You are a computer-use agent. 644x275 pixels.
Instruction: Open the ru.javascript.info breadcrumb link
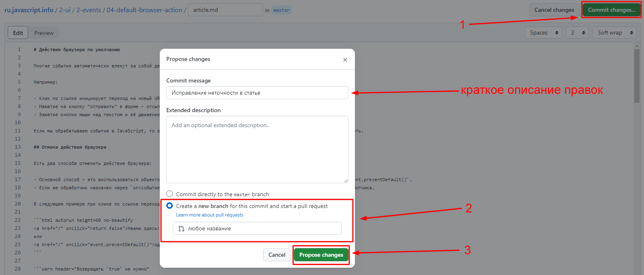(x=29, y=10)
